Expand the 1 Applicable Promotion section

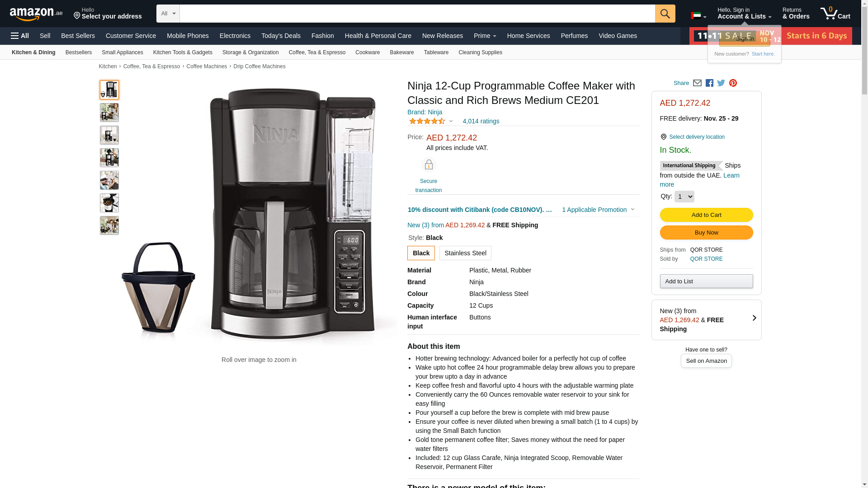pos(598,210)
